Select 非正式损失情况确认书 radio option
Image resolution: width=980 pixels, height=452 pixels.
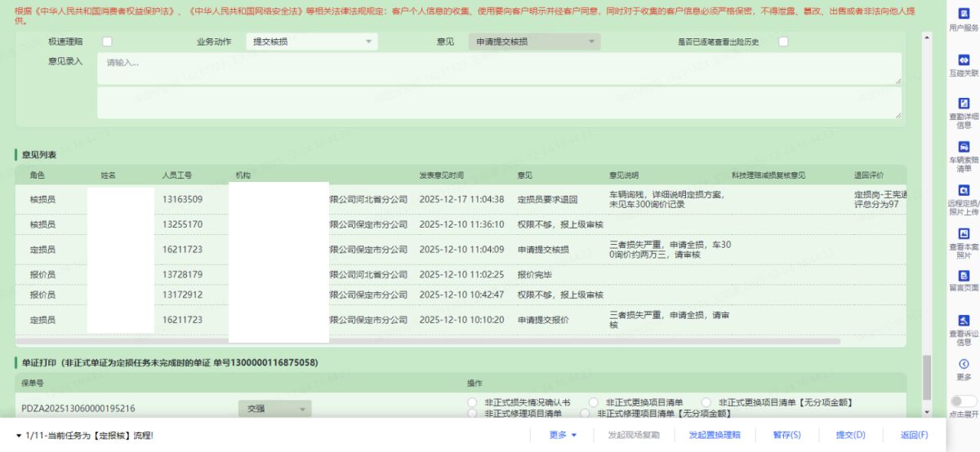point(471,402)
